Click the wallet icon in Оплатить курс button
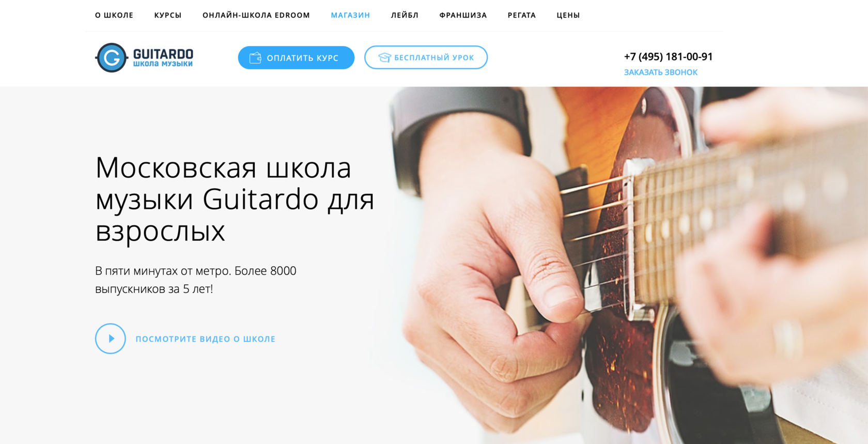The width and height of the screenshot is (868, 444). [x=255, y=57]
